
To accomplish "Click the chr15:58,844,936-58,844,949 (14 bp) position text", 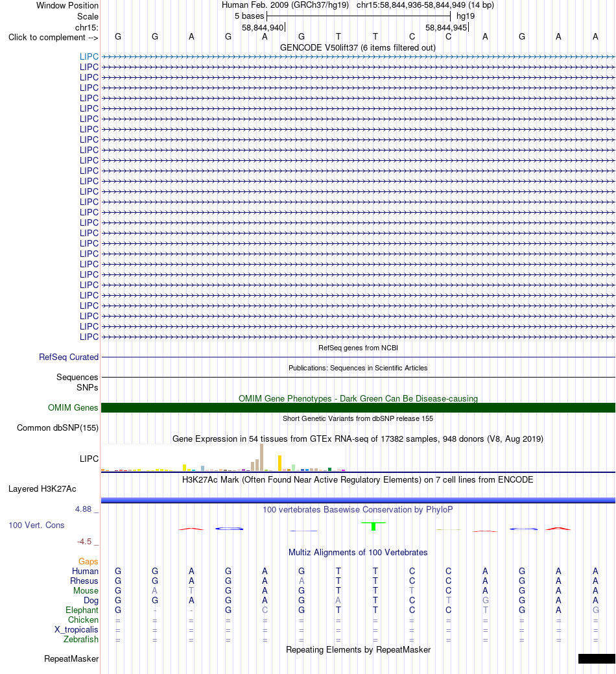I will click(x=425, y=5).
